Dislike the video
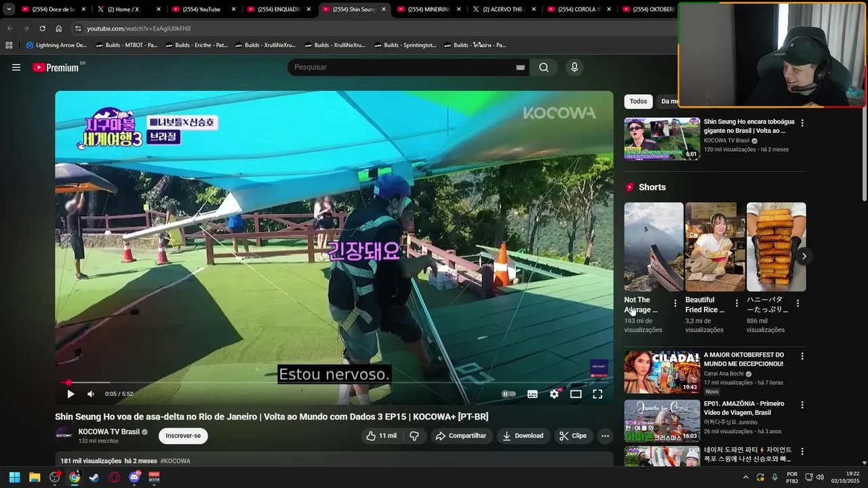Image resolution: width=868 pixels, height=488 pixels. click(x=414, y=436)
